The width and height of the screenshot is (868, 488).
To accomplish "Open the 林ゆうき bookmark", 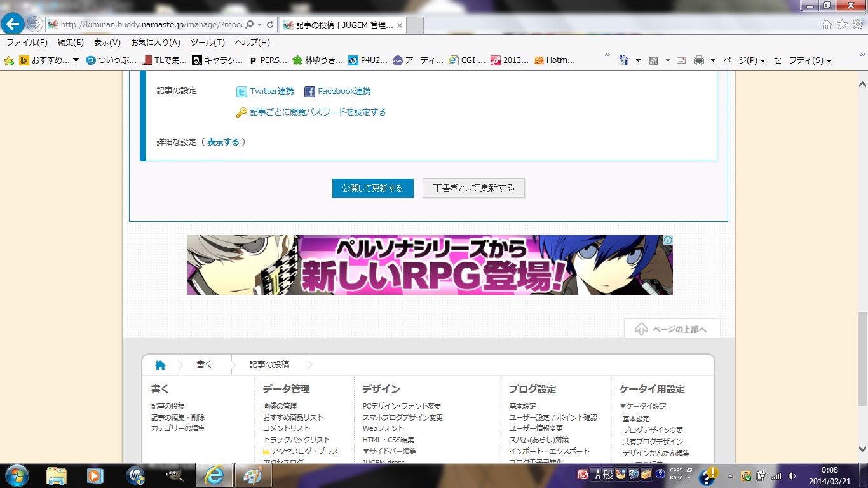I will point(317,60).
